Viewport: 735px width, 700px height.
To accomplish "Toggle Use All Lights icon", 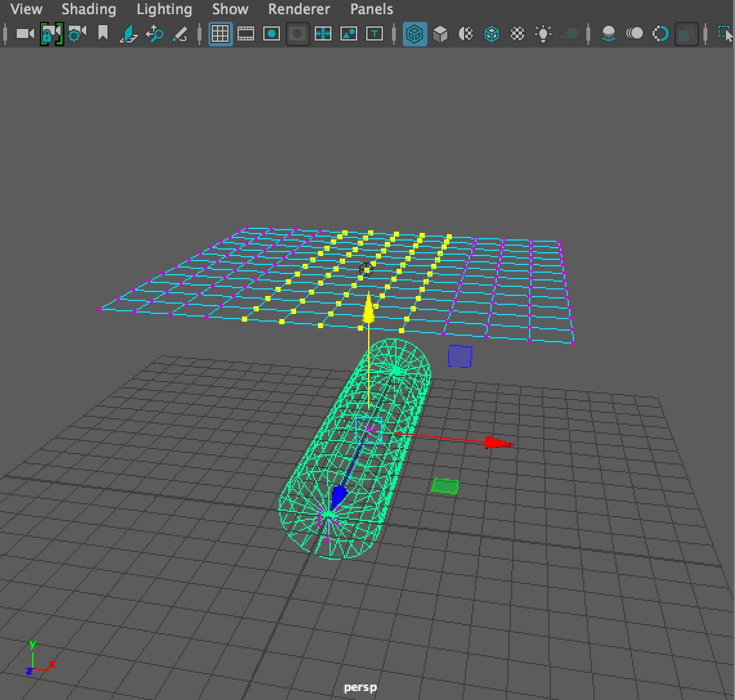I will pos(543,33).
